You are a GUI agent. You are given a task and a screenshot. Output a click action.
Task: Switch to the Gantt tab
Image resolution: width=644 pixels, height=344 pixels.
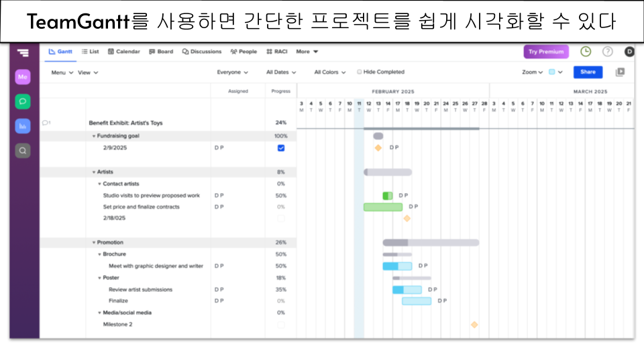coord(60,52)
